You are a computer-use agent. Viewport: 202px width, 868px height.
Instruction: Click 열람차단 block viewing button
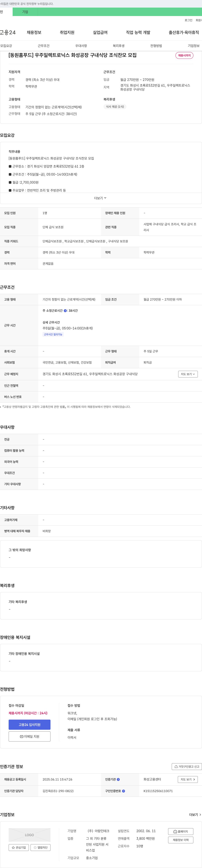pos(40,847)
